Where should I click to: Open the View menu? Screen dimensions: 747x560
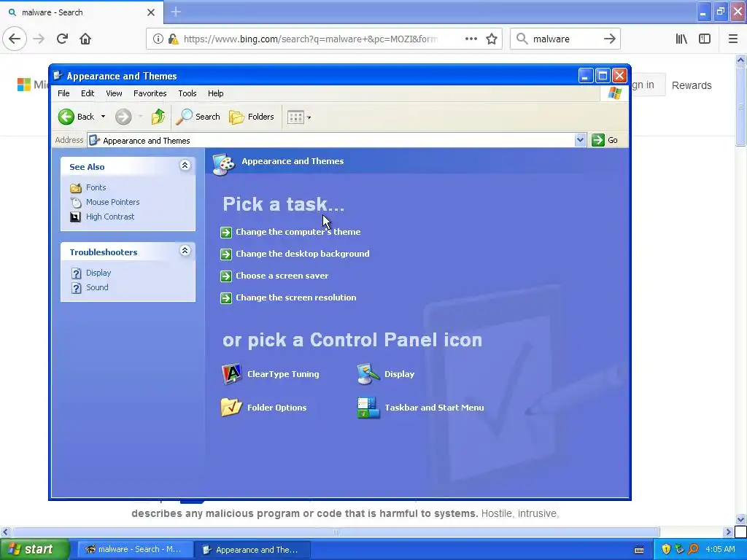point(114,93)
